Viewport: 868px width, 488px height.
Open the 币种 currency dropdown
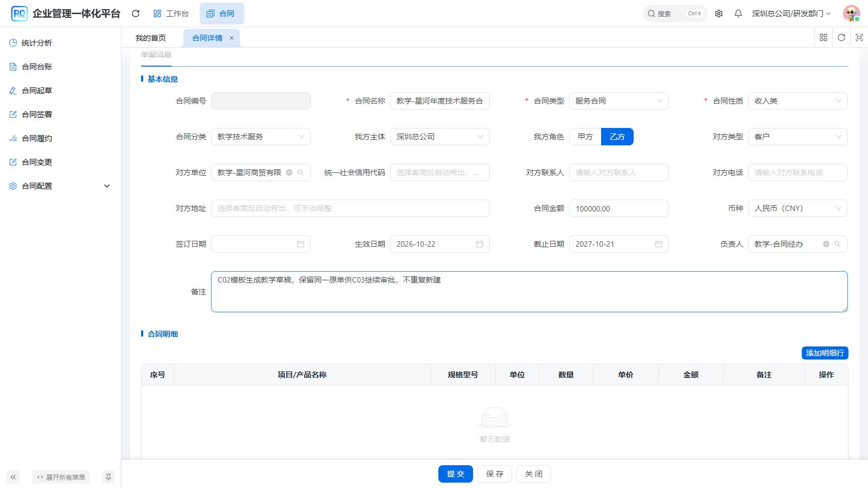798,208
